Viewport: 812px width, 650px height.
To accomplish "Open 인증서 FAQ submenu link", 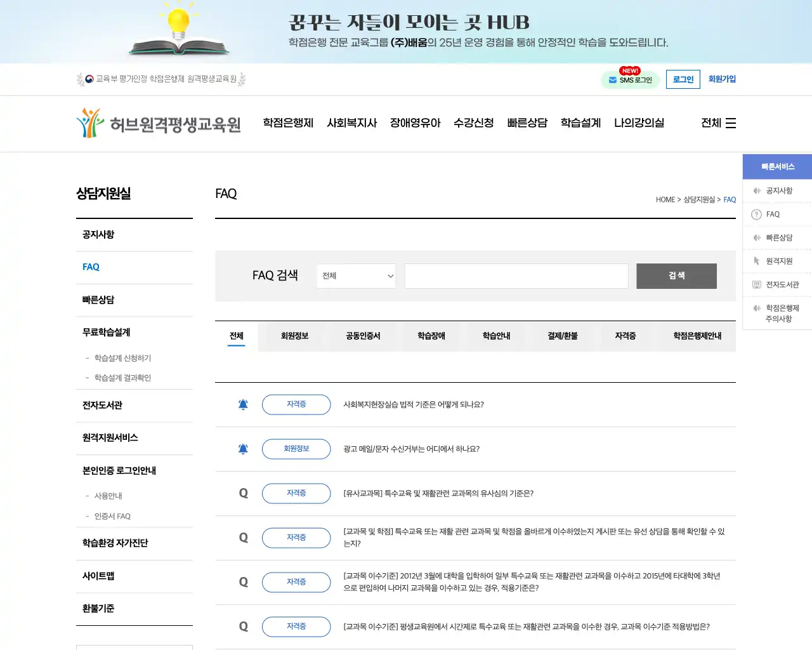I will (x=112, y=516).
